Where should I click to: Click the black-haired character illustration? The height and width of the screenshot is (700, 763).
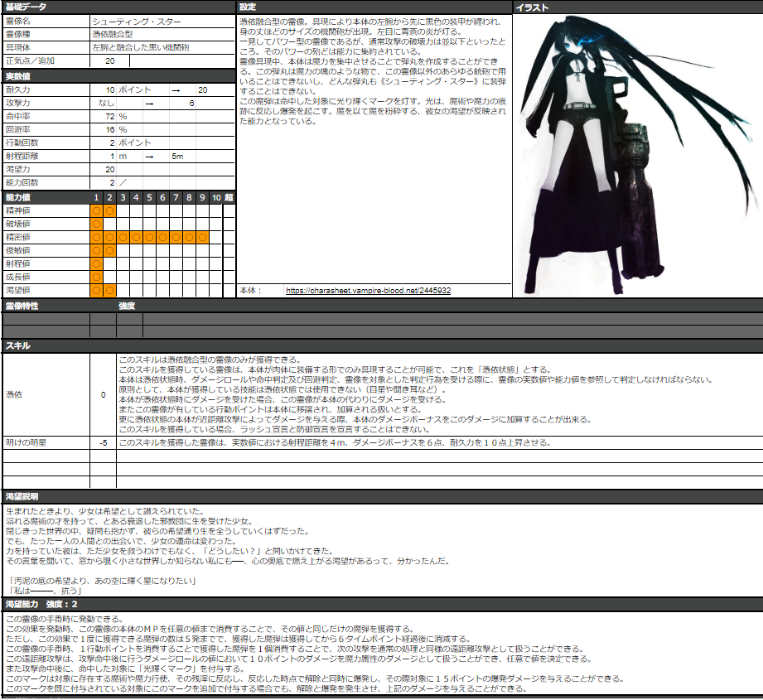tap(637, 155)
